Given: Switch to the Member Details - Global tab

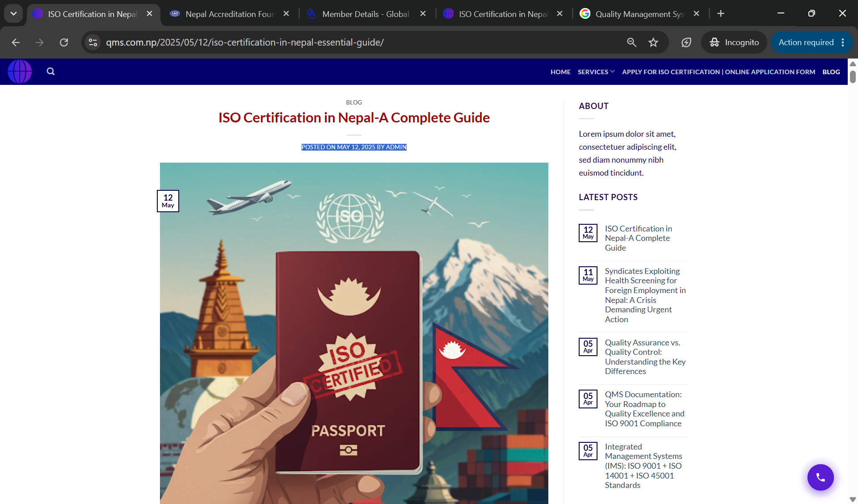Looking at the screenshot, I should [366, 14].
